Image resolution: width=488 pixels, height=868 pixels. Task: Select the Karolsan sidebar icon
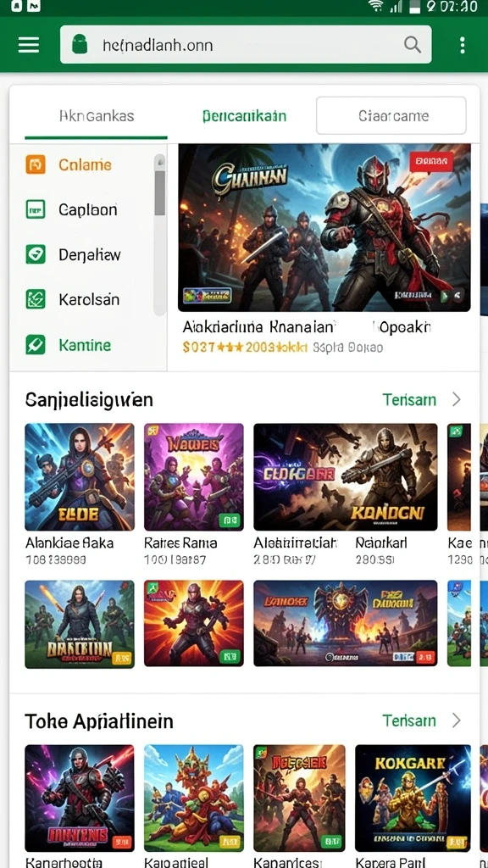click(x=36, y=299)
